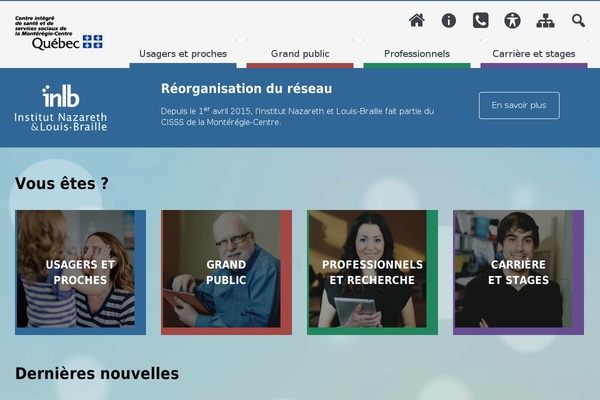The image size is (600, 400).
Task: Open the information icon page
Action: [449, 20]
